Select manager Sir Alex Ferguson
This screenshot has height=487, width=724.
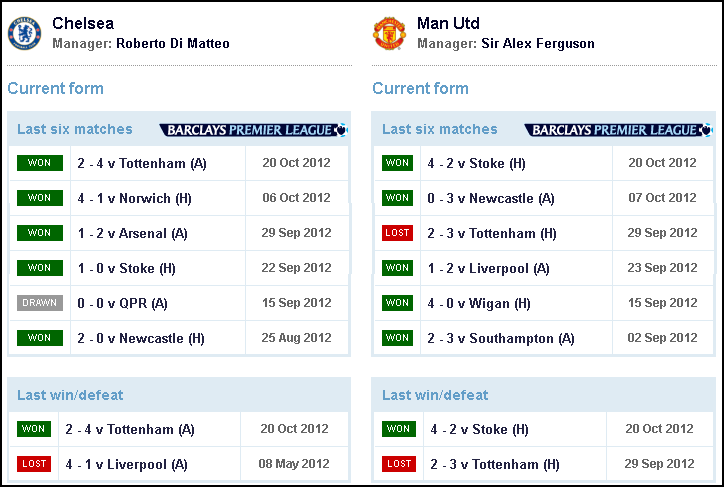[538, 43]
